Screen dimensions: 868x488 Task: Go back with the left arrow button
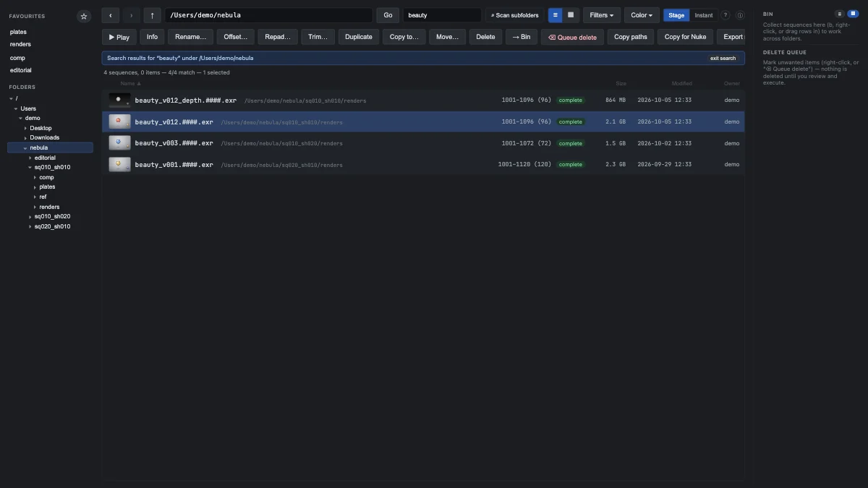click(x=110, y=15)
